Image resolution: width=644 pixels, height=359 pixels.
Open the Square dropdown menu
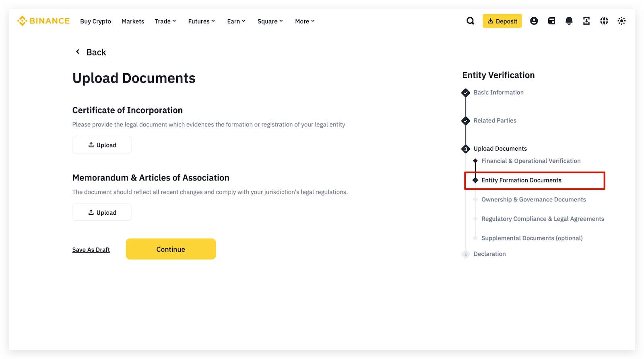click(x=270, y=21)
